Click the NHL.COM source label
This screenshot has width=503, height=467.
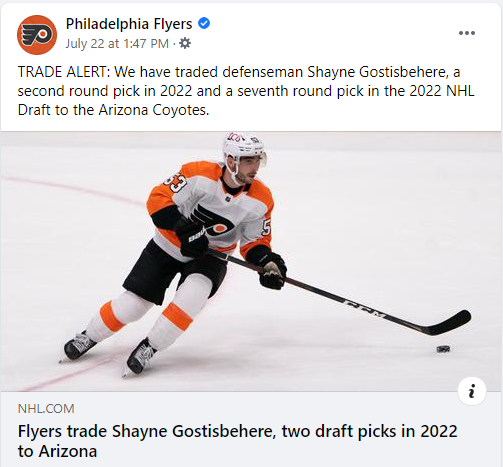[x=46, y=409]
